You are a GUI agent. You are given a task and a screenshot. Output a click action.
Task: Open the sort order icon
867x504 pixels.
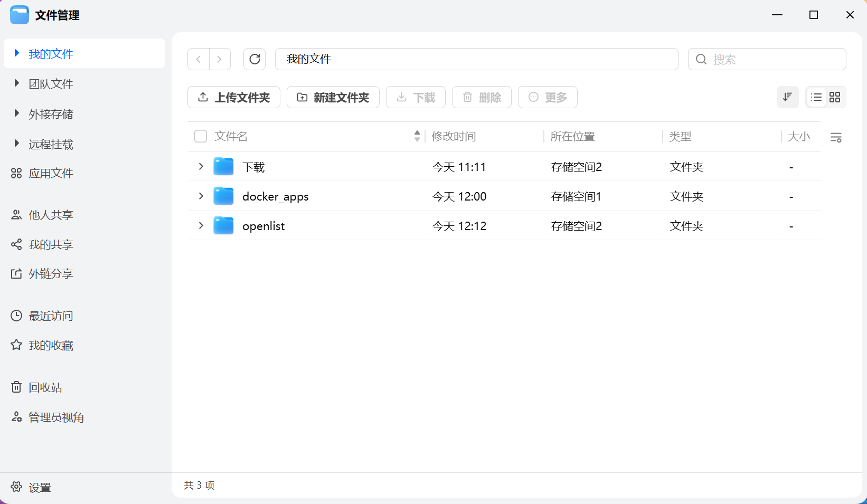pos(787,97)
